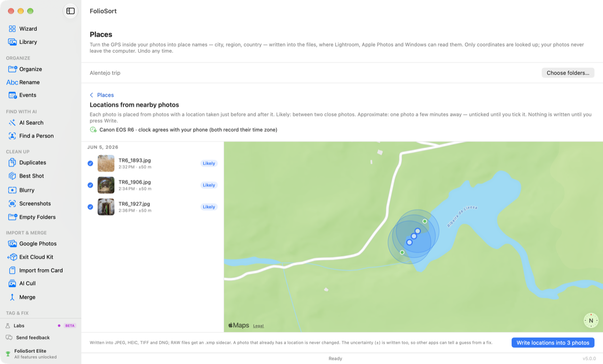603x364 pixels.
Task: Click the Alentejo trip folder name
Action: (105, 73)
